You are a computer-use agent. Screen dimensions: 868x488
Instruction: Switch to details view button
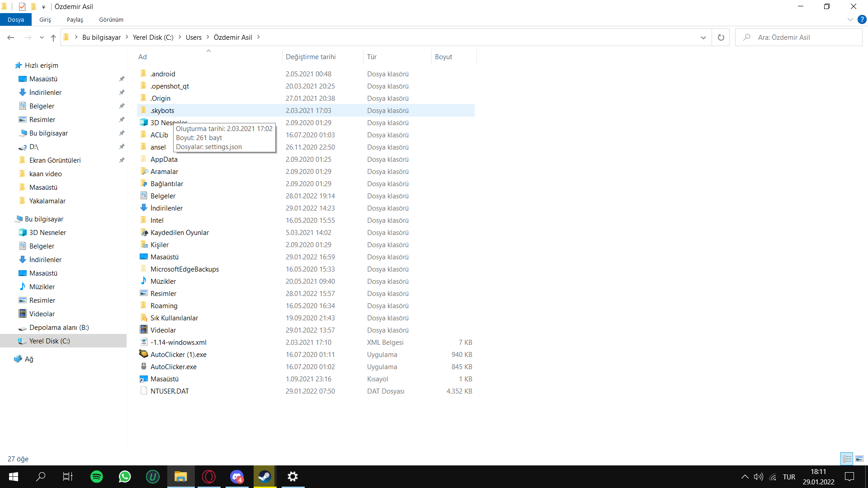coord(847,459)
